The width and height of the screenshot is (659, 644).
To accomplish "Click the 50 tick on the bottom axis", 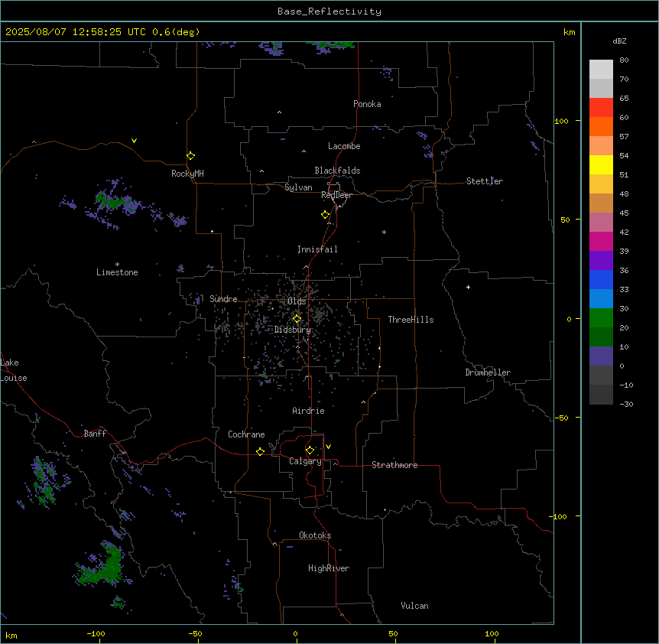I will pos(393,633).
